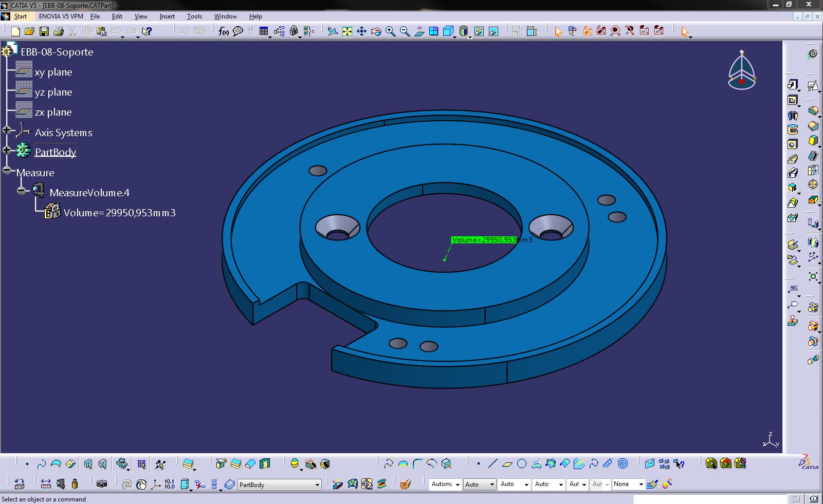823x504 pixels.
Task: Print the document via the printer icon
Action: coord(59,32)
